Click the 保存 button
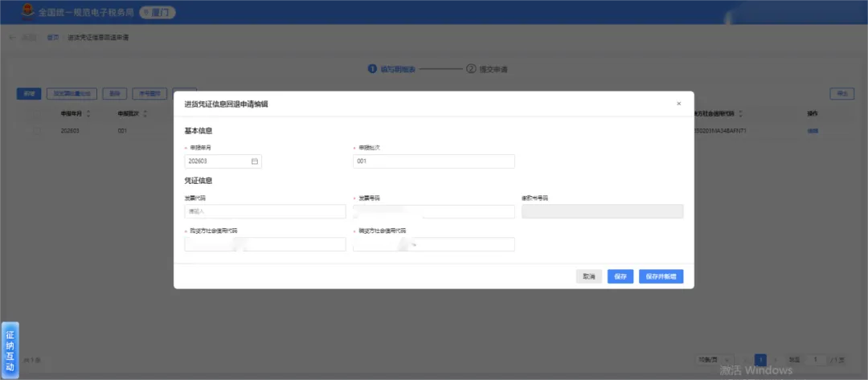The image size is (868, 380). [620, 276]
